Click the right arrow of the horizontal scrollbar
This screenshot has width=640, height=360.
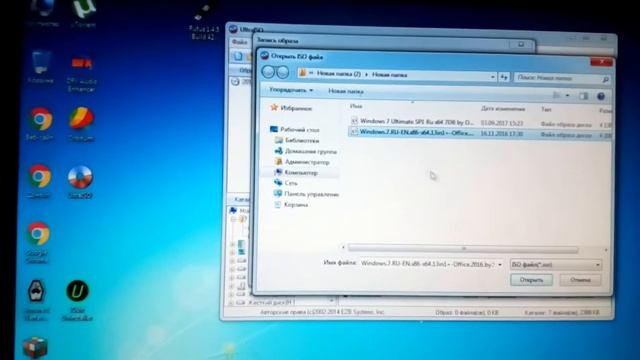pos(606,249)
